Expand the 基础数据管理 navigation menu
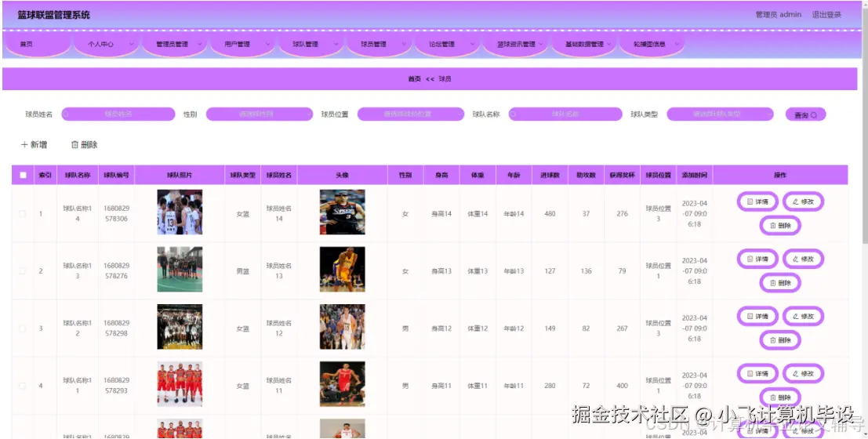The image size is (868, 439). coord(583,44)
